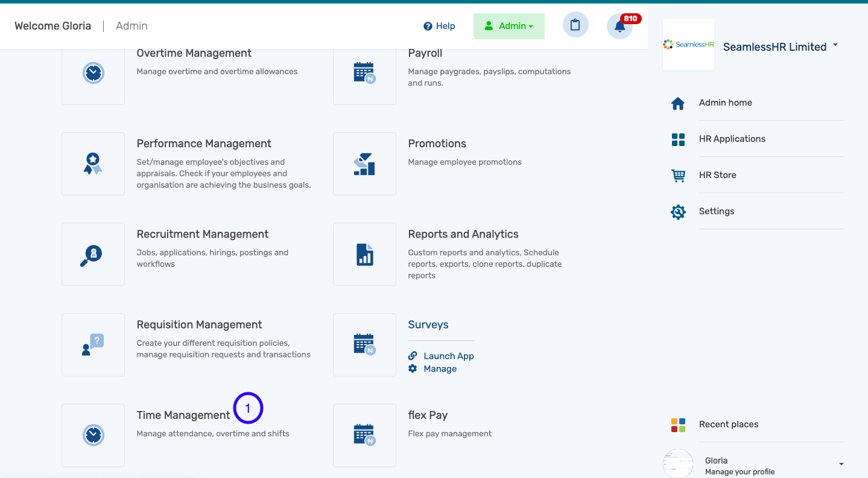This screenshot has width=868, height=478.
Task: Click the Launch App link under Surveys
Action: pyautogui.click(x=447, y=355)
